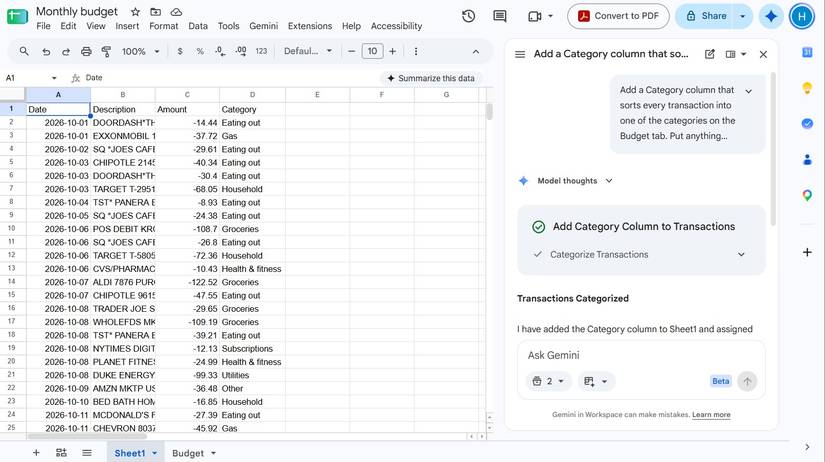The width and height of the screenshot is (825, 462).
Task: Click the Ask Gemini input field
Action: (x=641, y=355)
